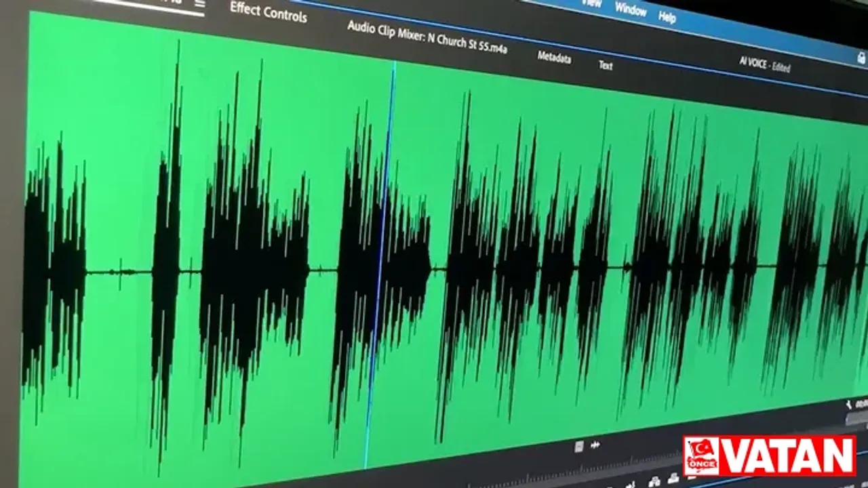This screenshot has height=488, width=868.
Task: Open the Help menu
Action: pyautogui.click(x=667, y=17)
